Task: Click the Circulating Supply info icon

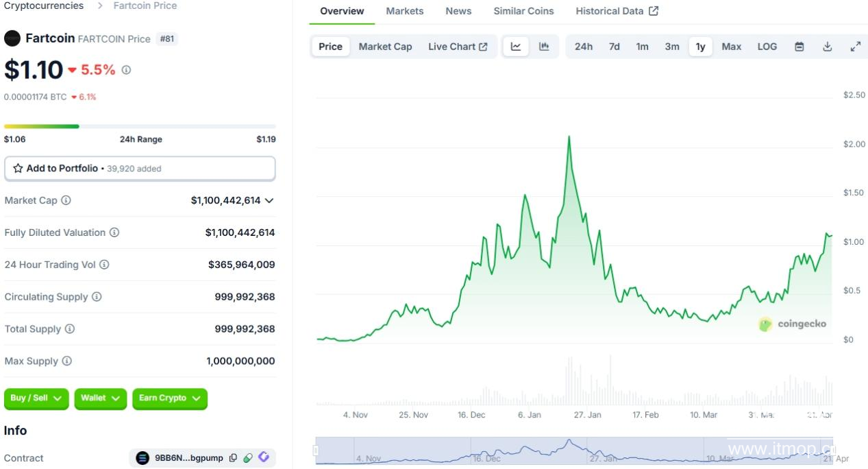Action: [x=97, y=297]
